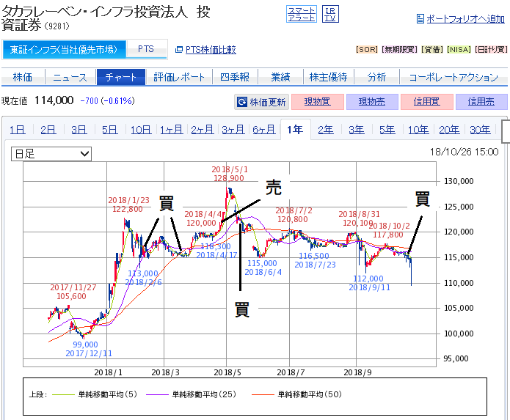510x420 pixels.
Task: Open the 株主優待 tab
Action: tap(328, 77)
